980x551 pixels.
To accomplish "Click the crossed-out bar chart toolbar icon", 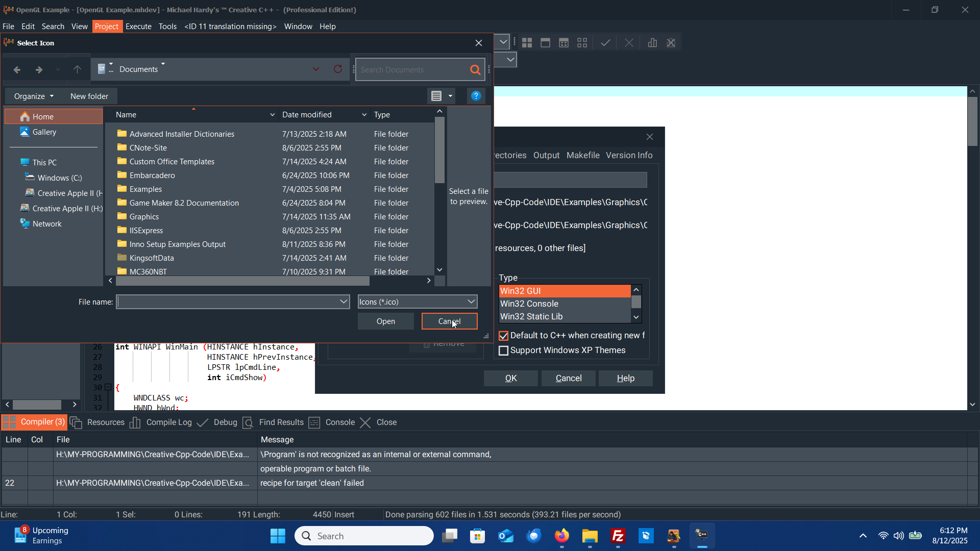I will 671,43.
